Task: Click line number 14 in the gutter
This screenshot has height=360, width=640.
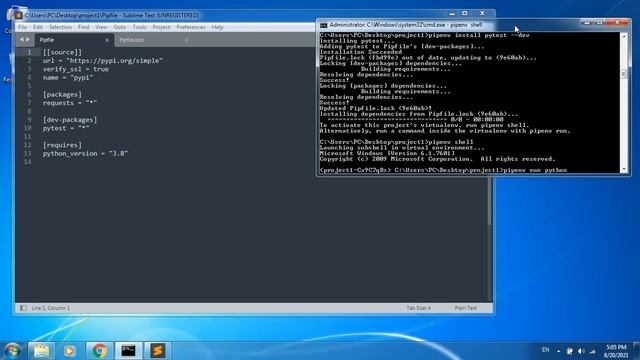Action: click(x=27, y=162)
